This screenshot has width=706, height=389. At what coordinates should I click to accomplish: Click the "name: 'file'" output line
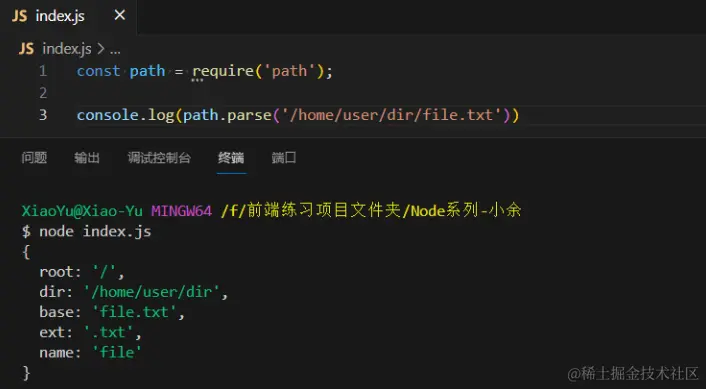91,353
